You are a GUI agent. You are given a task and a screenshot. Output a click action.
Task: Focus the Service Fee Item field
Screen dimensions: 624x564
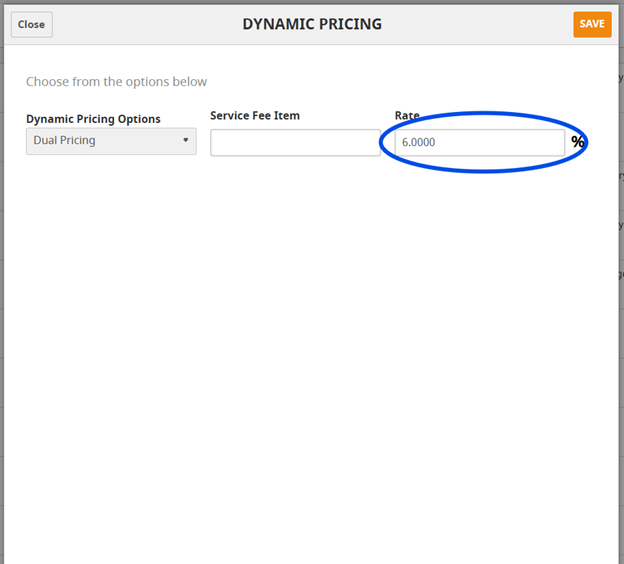pyautogui.click(x=295, y=143)
